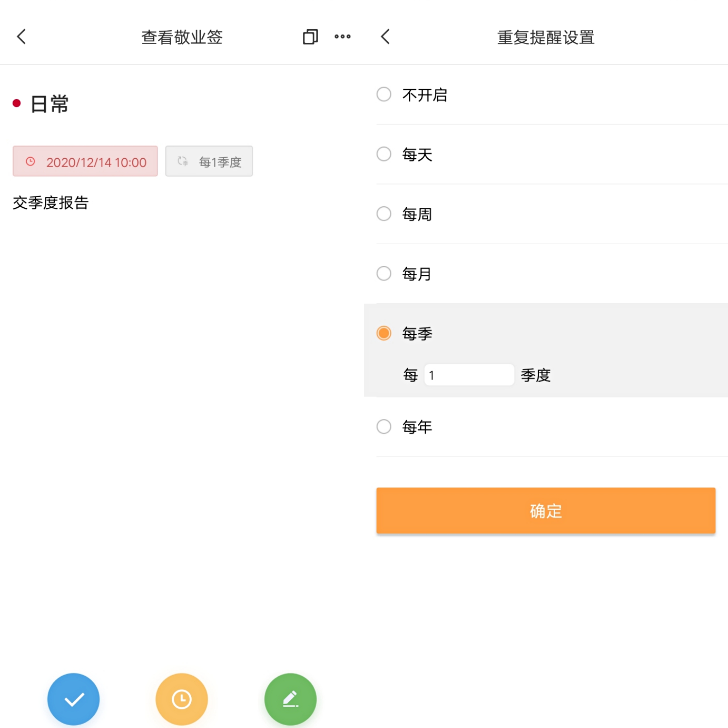Image resolution: width=728 pixels, height=728 pixels.
Task: Open the three-dot more options menu
Action: (x=343, y=37)
